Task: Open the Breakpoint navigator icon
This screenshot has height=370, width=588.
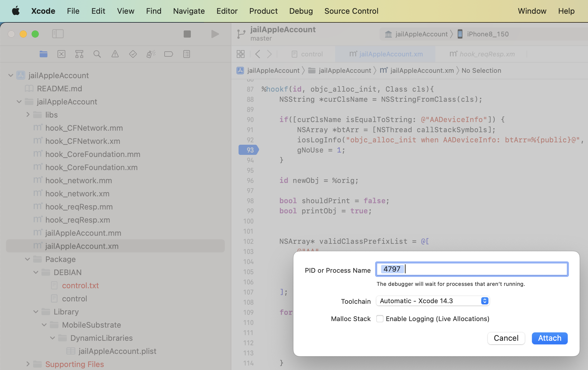Action: (x=169, y=54)
